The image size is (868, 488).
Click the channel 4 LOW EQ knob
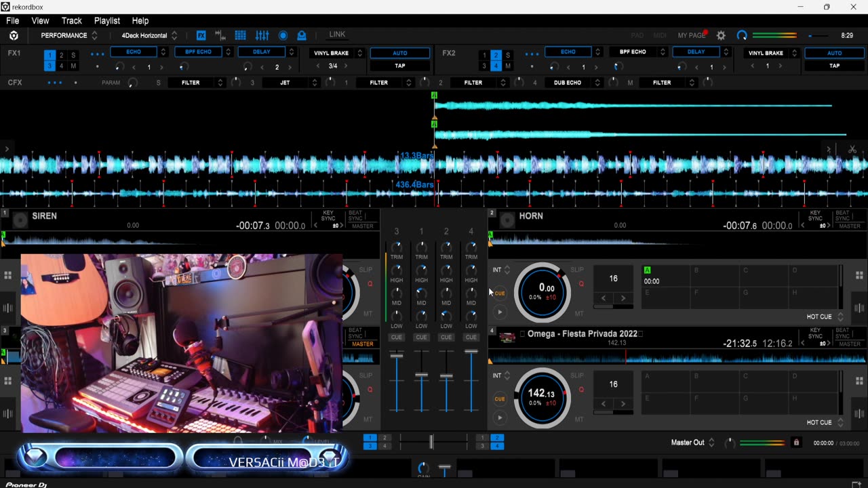[x=471, y=316]
